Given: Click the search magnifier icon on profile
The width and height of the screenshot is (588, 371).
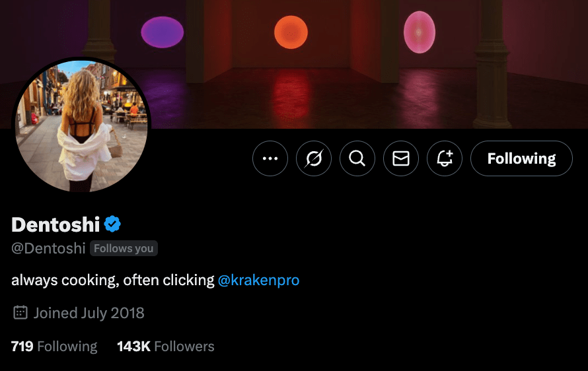Looking at the screenshot, I should point(357,158).
